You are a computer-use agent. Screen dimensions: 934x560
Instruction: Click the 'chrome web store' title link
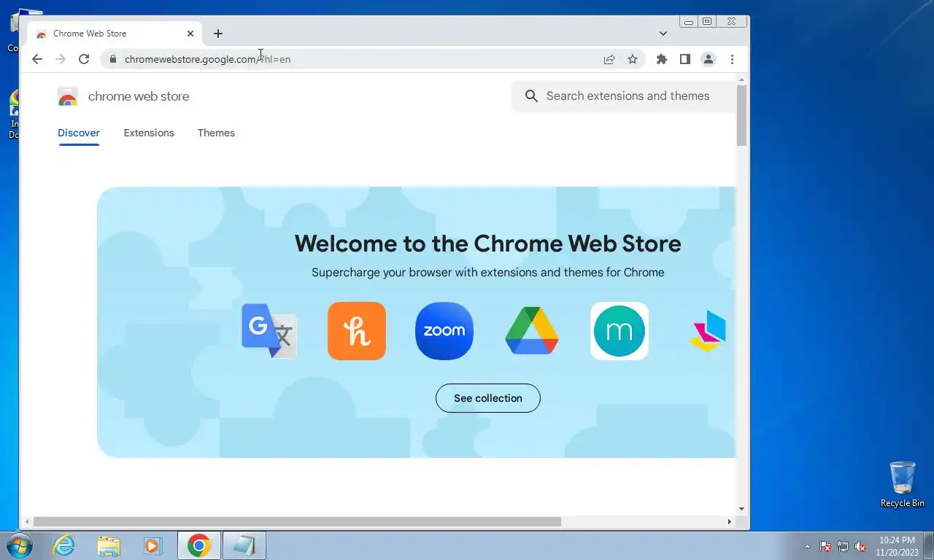pos(139,96)
